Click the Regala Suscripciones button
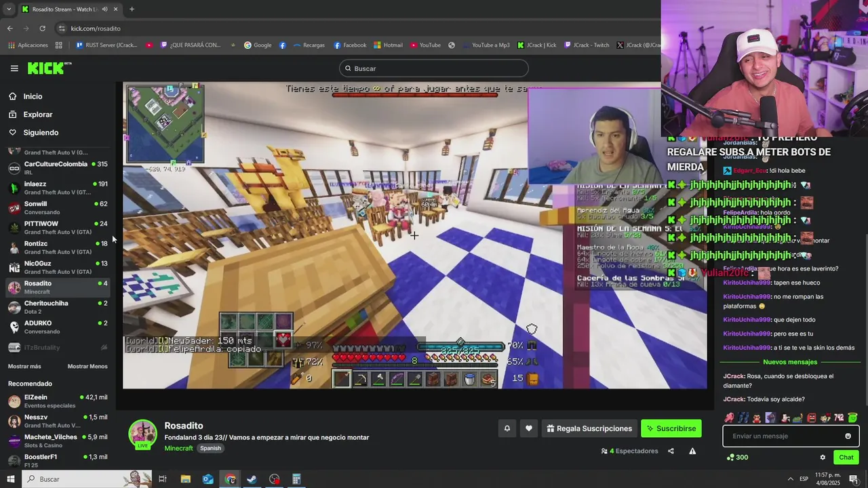The width and height of the screenshot is (868, 488). pyautogui.click(x=589, y=428)
